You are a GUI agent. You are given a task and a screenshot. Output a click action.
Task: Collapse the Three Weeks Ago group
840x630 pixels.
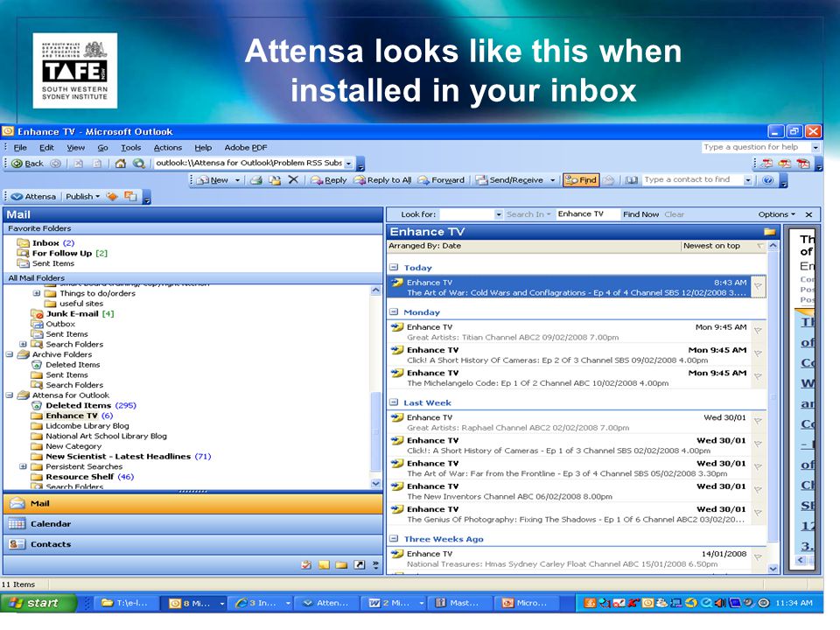click(394, 539)
